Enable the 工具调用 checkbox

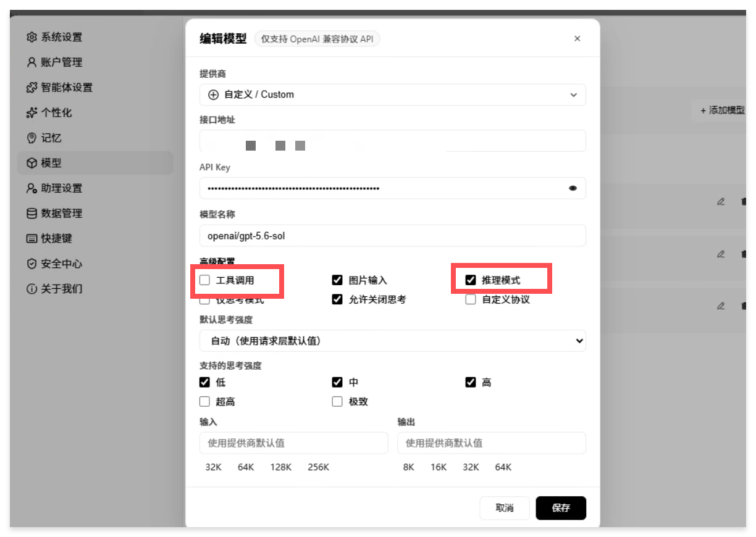(204, 280)
